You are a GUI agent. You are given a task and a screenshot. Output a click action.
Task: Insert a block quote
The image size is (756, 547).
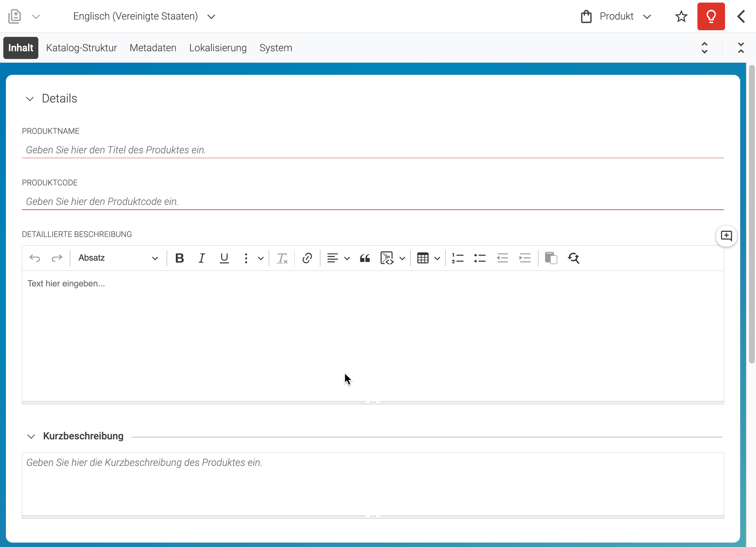tap(365, 258)
